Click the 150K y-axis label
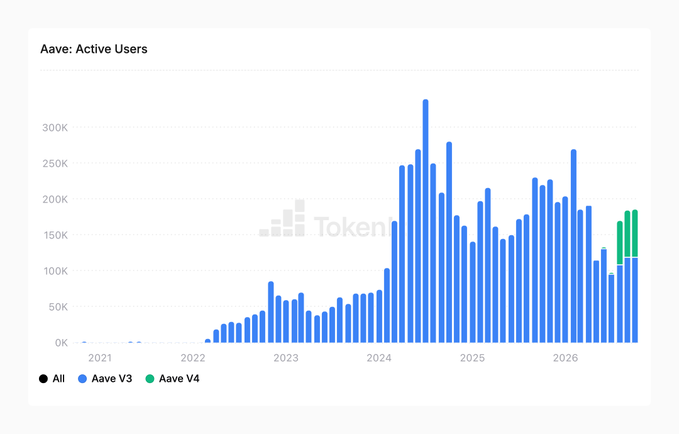 tap(55, 235)
